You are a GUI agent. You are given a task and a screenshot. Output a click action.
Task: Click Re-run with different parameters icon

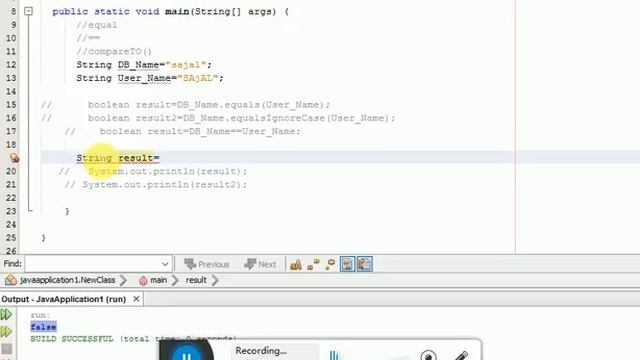coord(6,331)
